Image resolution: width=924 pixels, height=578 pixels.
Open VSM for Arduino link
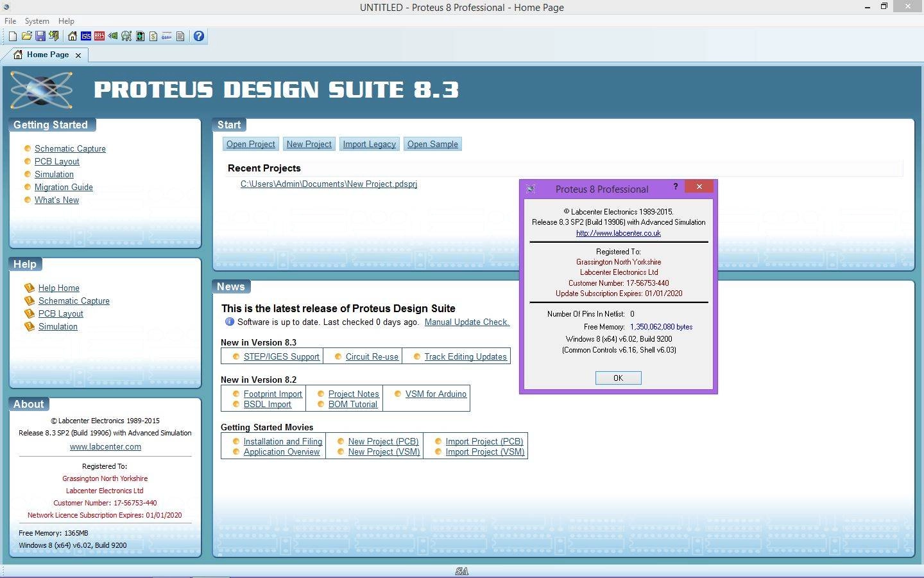(x=436, y=394)
